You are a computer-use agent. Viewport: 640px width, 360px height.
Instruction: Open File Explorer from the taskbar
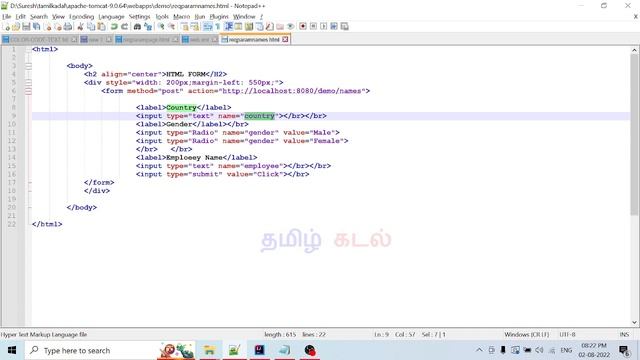(209, 350)
